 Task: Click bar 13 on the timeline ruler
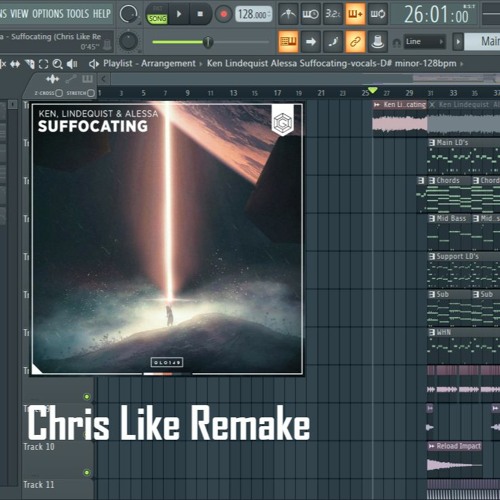point(233,93)
